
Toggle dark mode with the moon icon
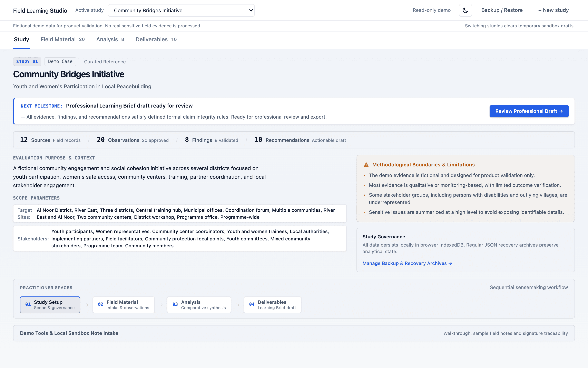point(465,10)
